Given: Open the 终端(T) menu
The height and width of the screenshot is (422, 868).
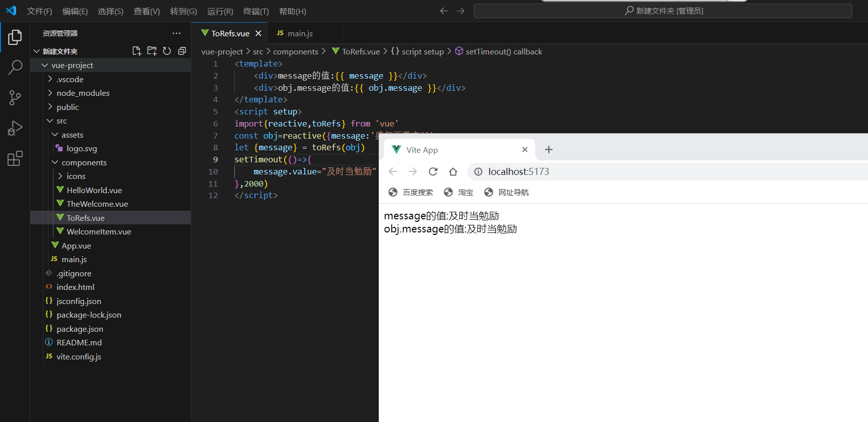Looking at the screenshot, I should (256, 11).
